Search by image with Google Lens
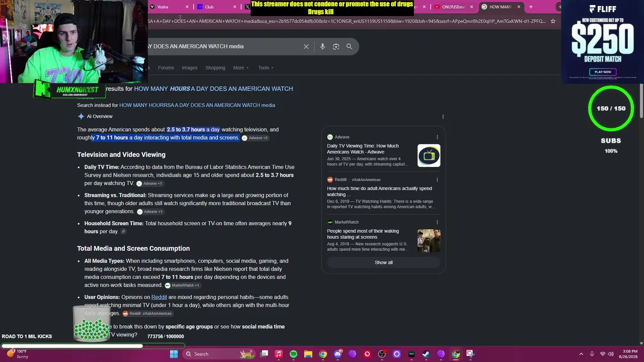Screen dimensions: 644x362 click(336, 46)
